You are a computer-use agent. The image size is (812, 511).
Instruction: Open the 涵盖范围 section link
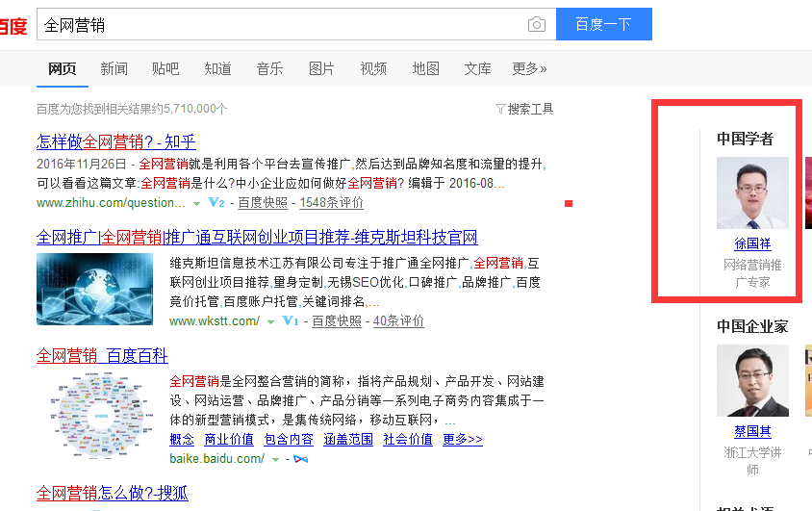point(348,439)
